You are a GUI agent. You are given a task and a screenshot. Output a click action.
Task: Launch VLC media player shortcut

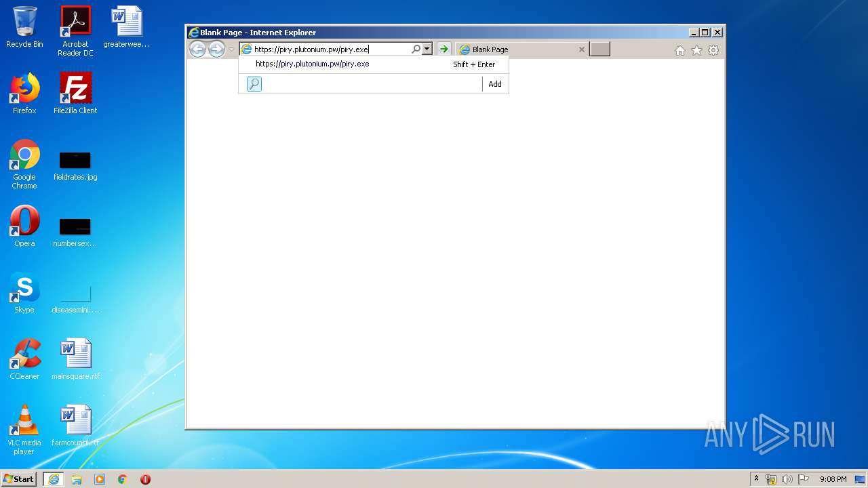coord(24,430)
